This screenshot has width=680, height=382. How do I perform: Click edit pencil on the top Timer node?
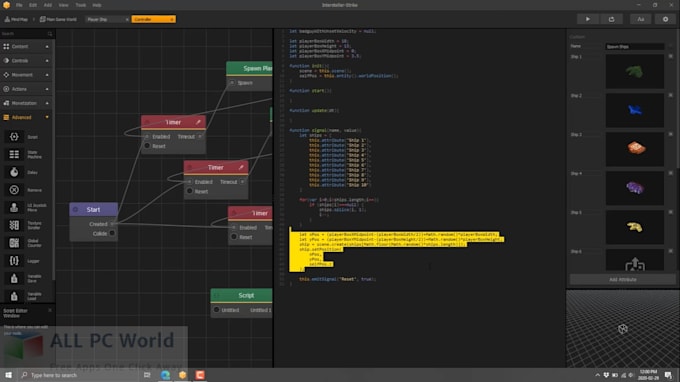point(198,122)
